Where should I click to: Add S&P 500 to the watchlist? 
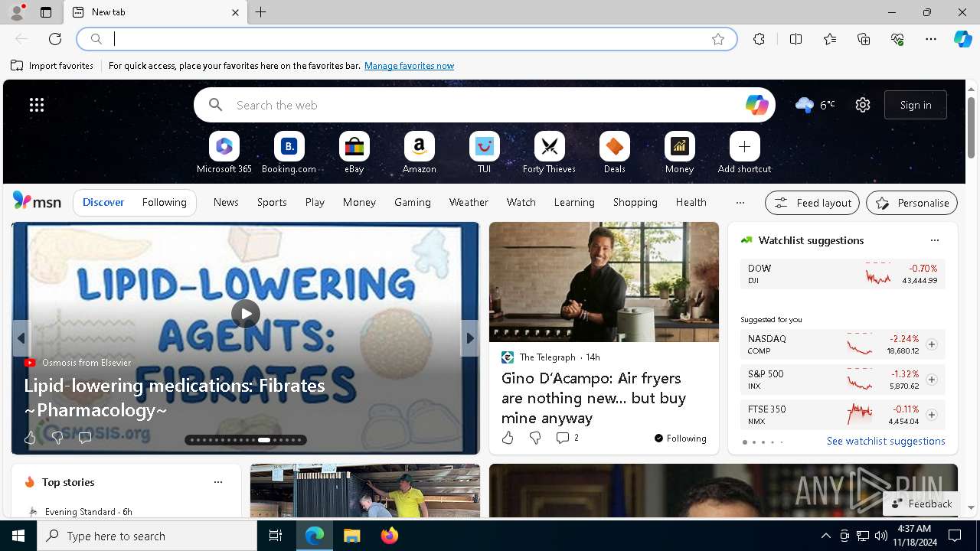click(x=931, y=380)
